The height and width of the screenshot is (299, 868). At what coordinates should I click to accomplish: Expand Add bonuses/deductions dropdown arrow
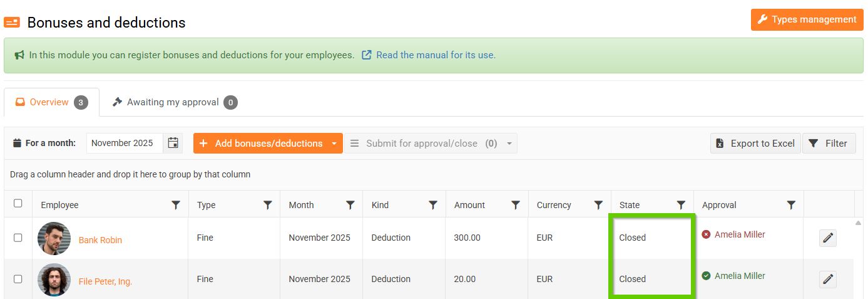click(x=334, y=144)
